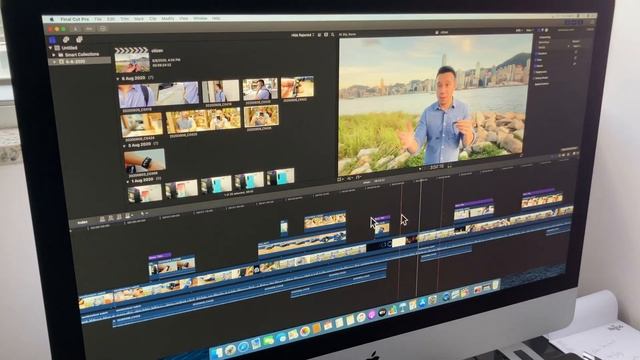Open the Hide Rejected filter dropdown
The height and width of the screenshot is (360, 640).
pos(302,36)
